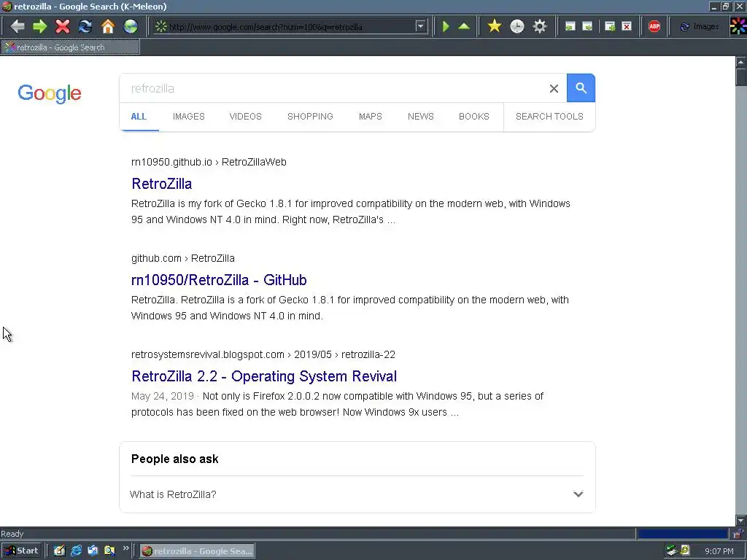The height and width of the screenshot is (560, 747).
Task: Click the 'People also ask' heading
Action: pos(175,459)
